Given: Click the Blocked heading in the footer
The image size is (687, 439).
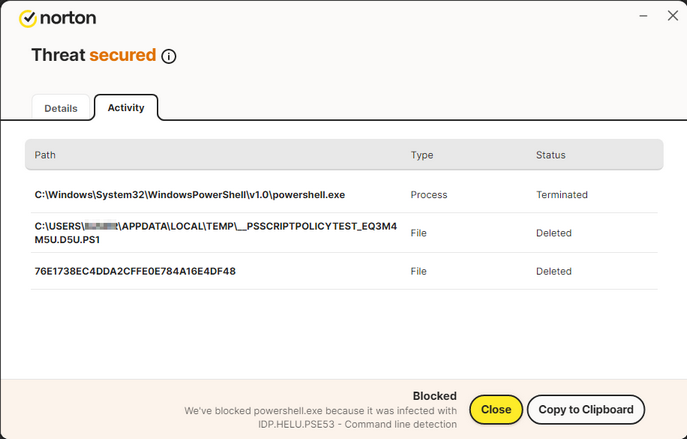Looking at the screenshot, I should tap(434, 396).
